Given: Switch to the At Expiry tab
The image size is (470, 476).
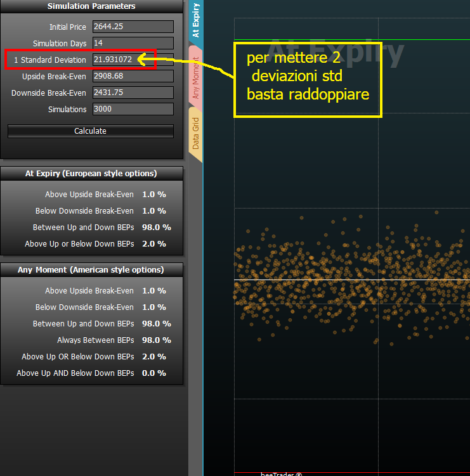Looking at the screenshot, I should pos(196,22).
